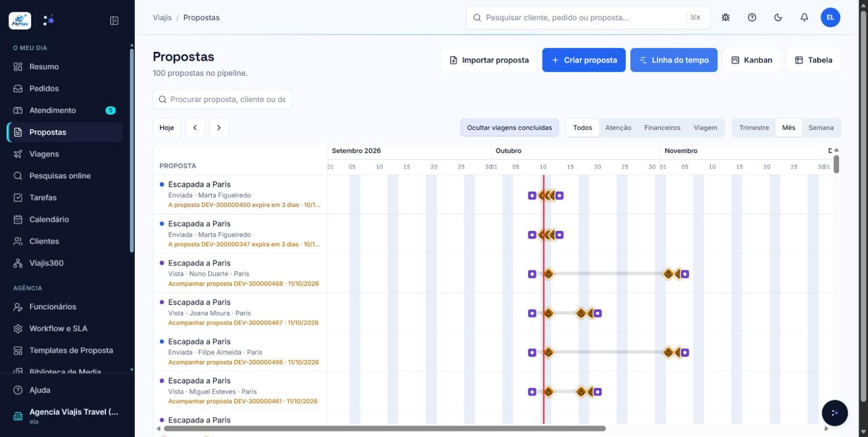This screenshot has height=437, width=868.
Task: Go to Resumo in sidebar
Action: tap(65, 67)
